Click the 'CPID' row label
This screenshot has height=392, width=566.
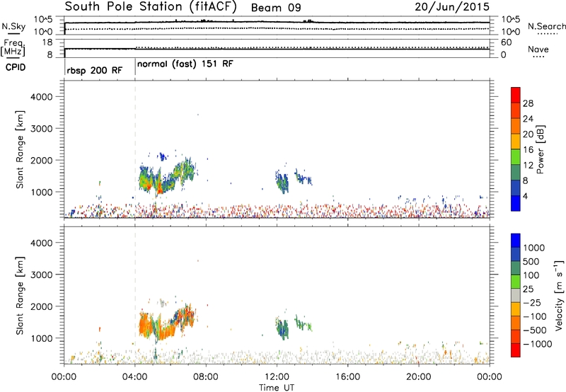(x=16, y=67)
